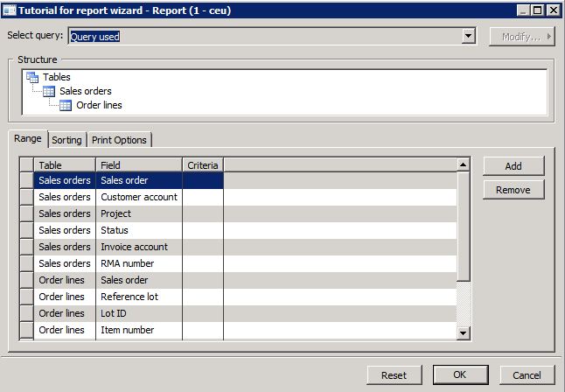Switch to the Range tab
The height and width of the screenshot is (392, 565).
28,139
